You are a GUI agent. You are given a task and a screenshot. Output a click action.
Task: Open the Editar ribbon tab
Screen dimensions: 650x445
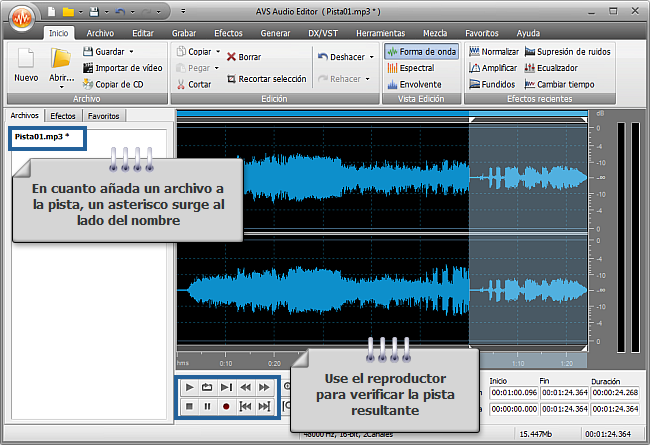tap(143, 33)
